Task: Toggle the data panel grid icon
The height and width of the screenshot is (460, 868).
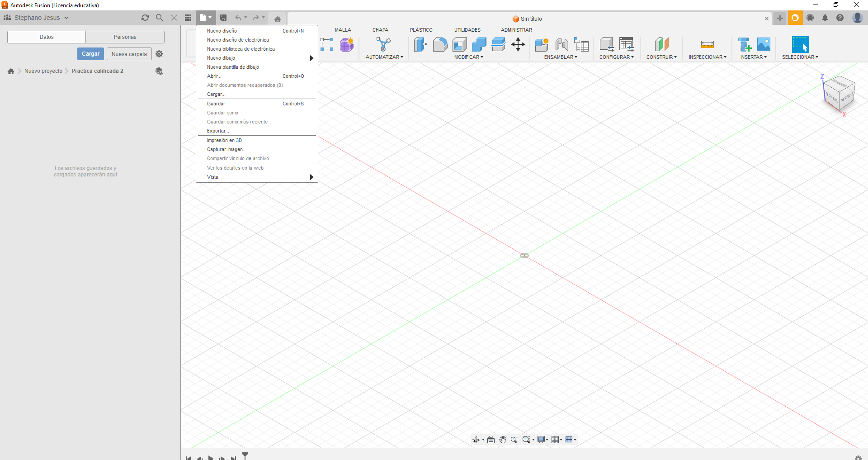Action: pos(188,18)
